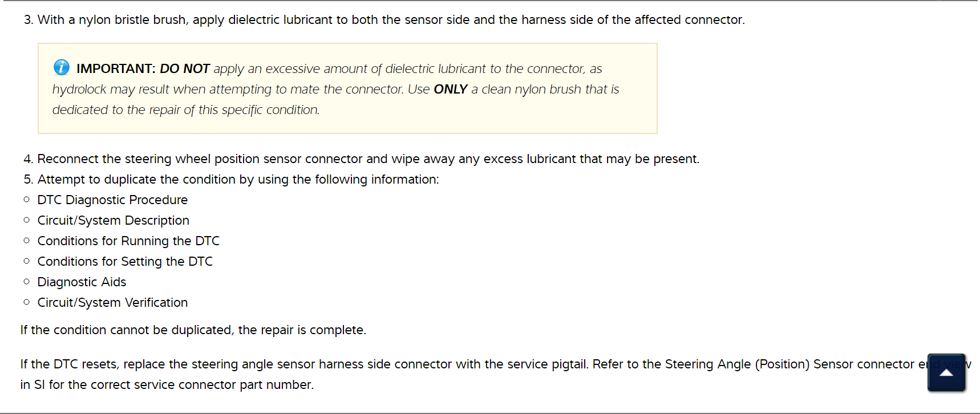Choose "Conditions for Setting the DTC" entry
This screenshot has height=414, width=980.
125,261
